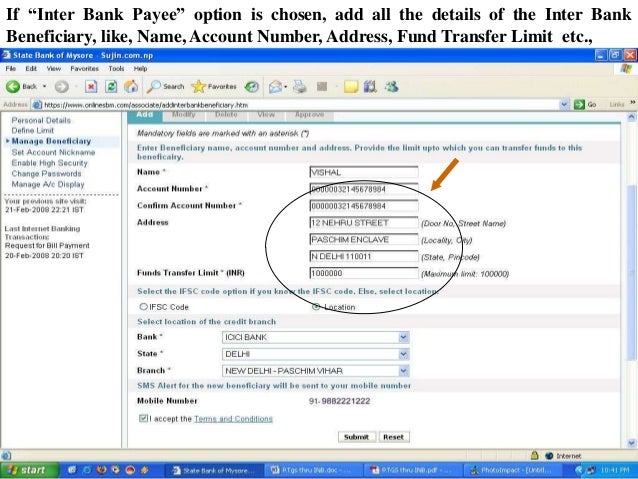Viewport: 638px width, 479px height.
Task: Open Set Account Nickname in sidebar
Action: point(53,152)
